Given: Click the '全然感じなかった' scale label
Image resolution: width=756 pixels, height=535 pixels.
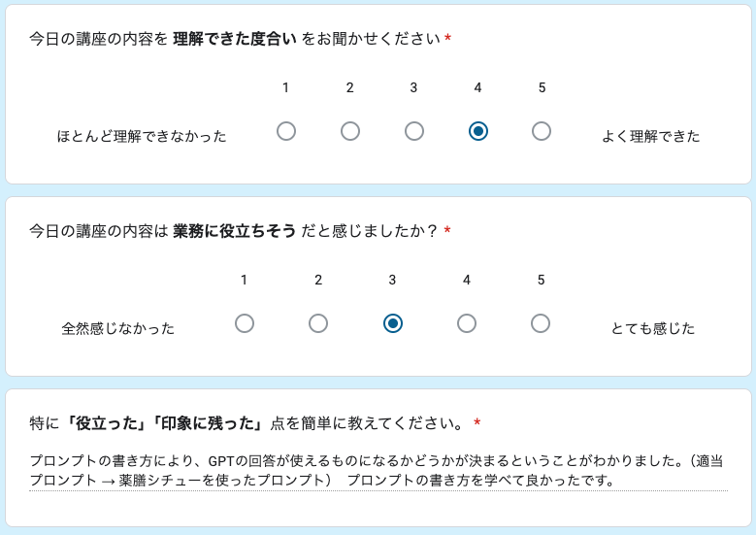Looking at the screenshot, I should pos(118,328).
